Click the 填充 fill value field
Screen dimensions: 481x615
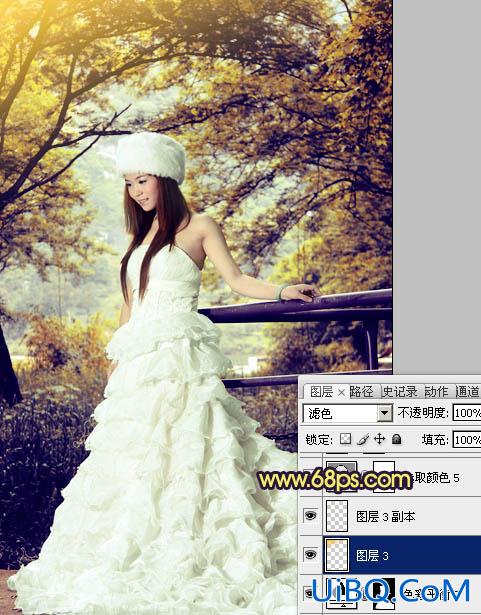click(x=467, y=439)
